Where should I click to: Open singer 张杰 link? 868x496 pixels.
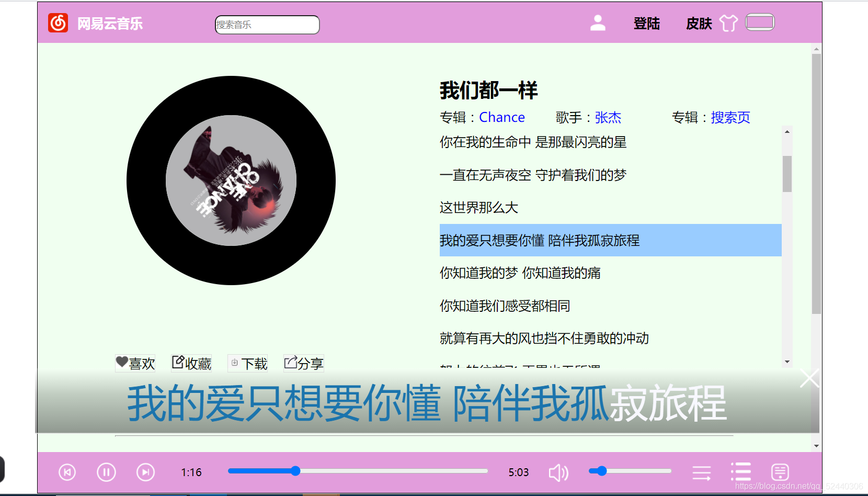pos(608,117)
